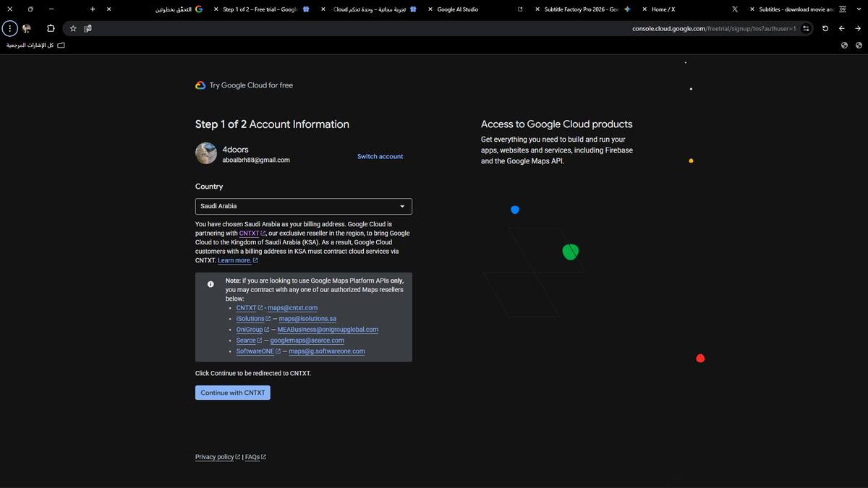Viewport: 868px width, 488px height.
Task: View site information icon in address bar
Action: coord(807,28)
